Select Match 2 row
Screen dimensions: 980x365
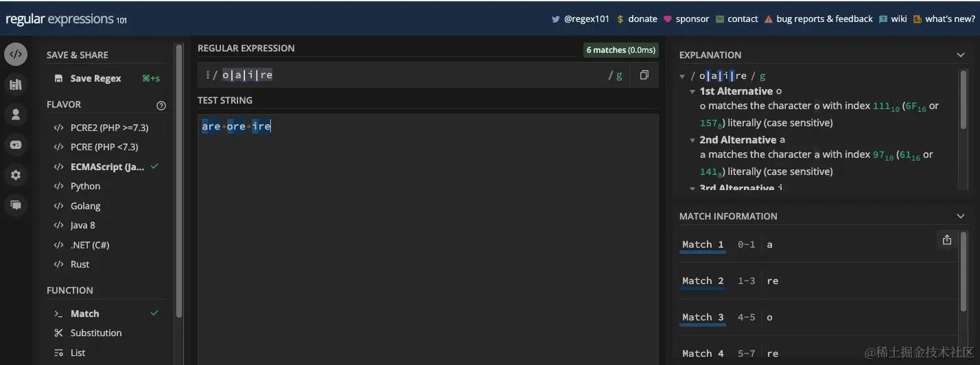(817, 281)
